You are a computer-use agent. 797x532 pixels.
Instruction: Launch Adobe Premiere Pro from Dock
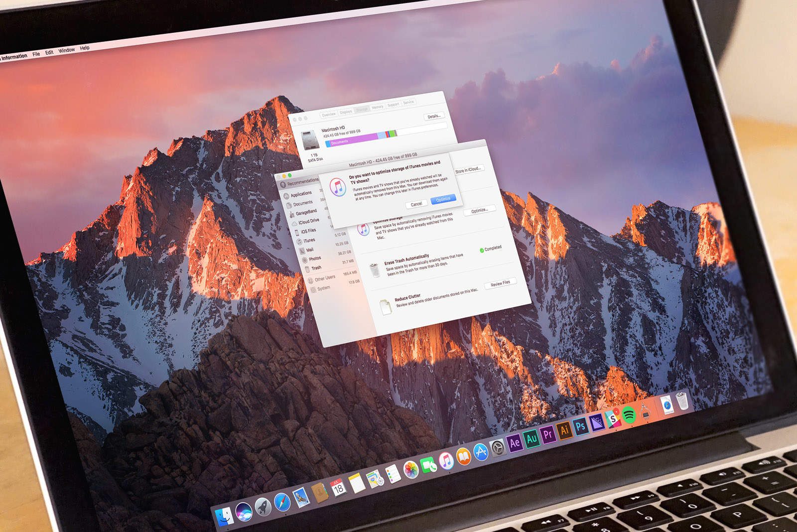(548, 434)
